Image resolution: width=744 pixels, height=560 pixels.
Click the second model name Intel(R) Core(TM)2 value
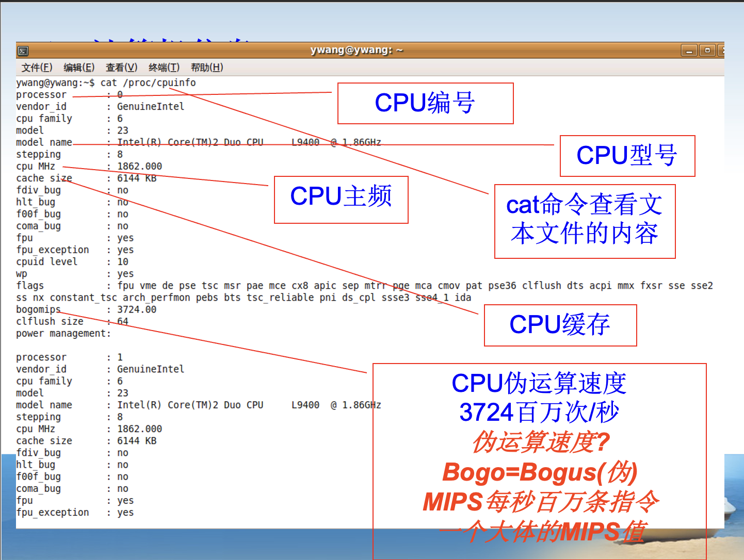pos(249,405)
